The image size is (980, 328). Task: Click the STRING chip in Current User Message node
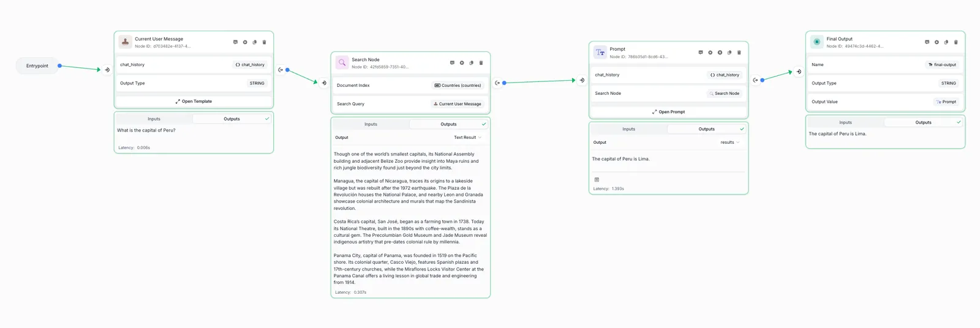(257, 83)
